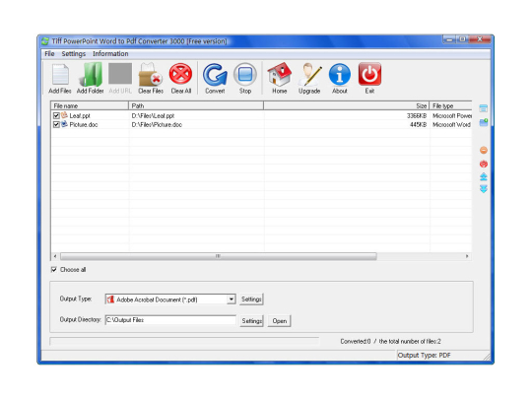Uncheck the Leaf.ppt file checkbox
532x399 pixels.
click(x=56, y=115)
